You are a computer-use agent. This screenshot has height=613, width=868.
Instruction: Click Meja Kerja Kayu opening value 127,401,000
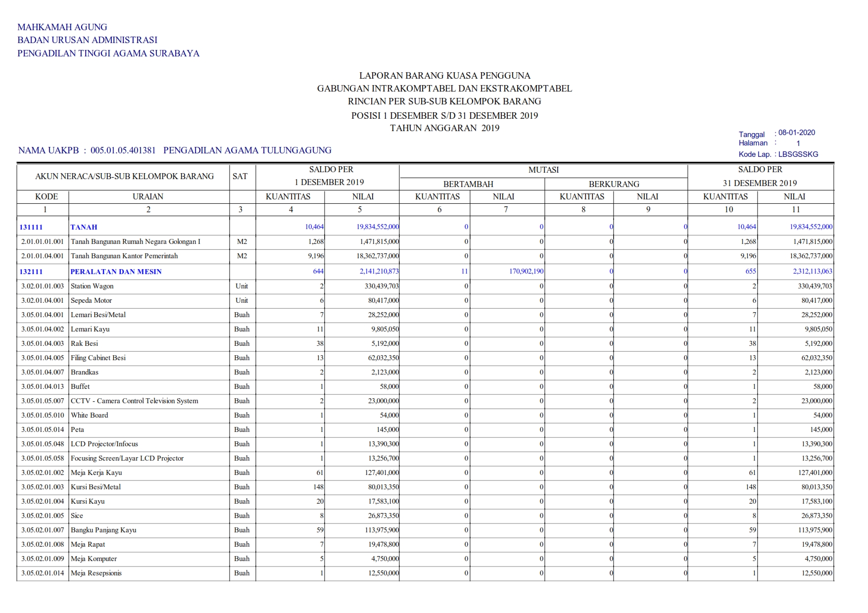point(382,473)
